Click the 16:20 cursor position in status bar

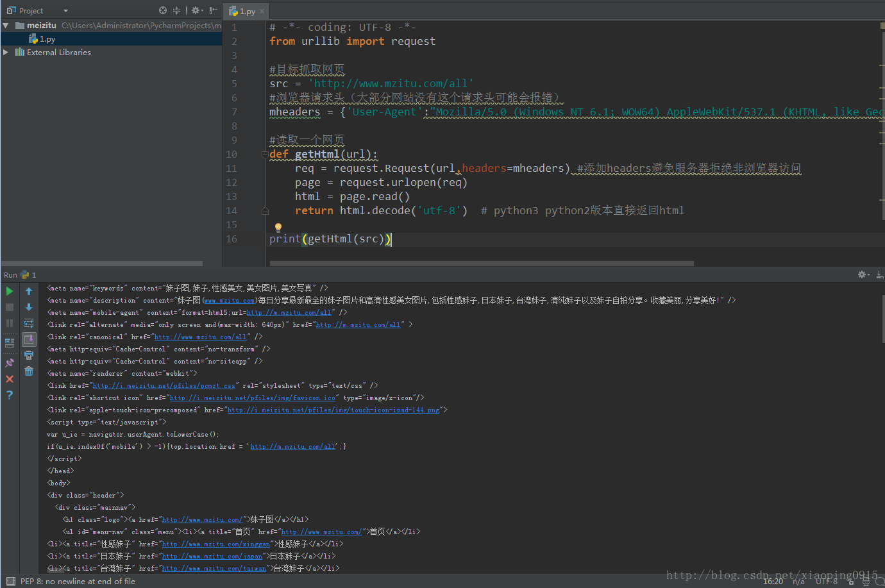(x=773, y=582)
